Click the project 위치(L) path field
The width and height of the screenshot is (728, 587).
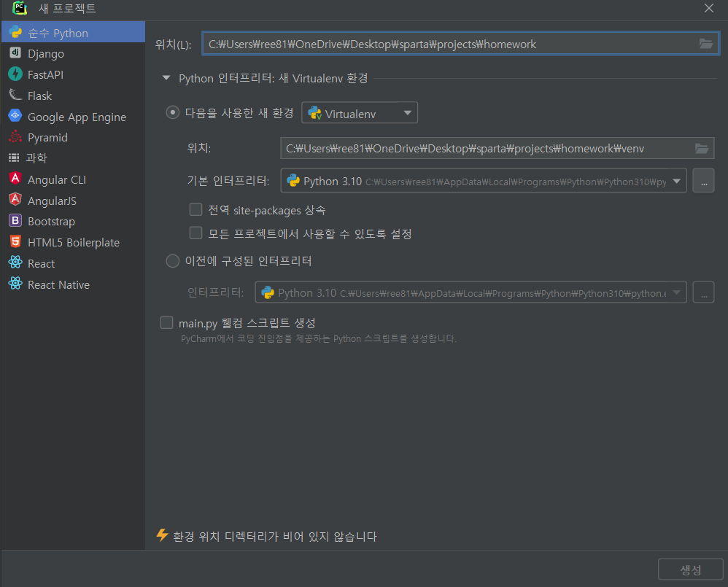[460, 44]
